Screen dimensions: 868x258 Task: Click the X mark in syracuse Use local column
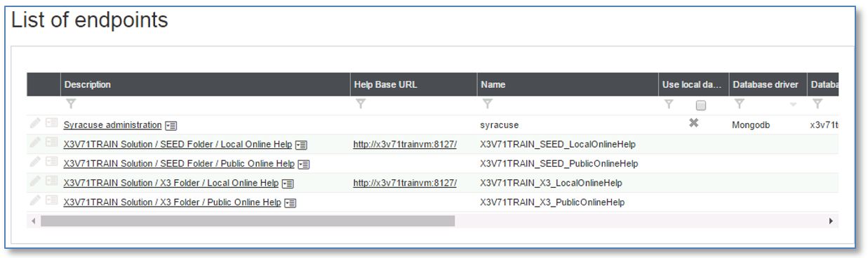[x=693, y=124]
